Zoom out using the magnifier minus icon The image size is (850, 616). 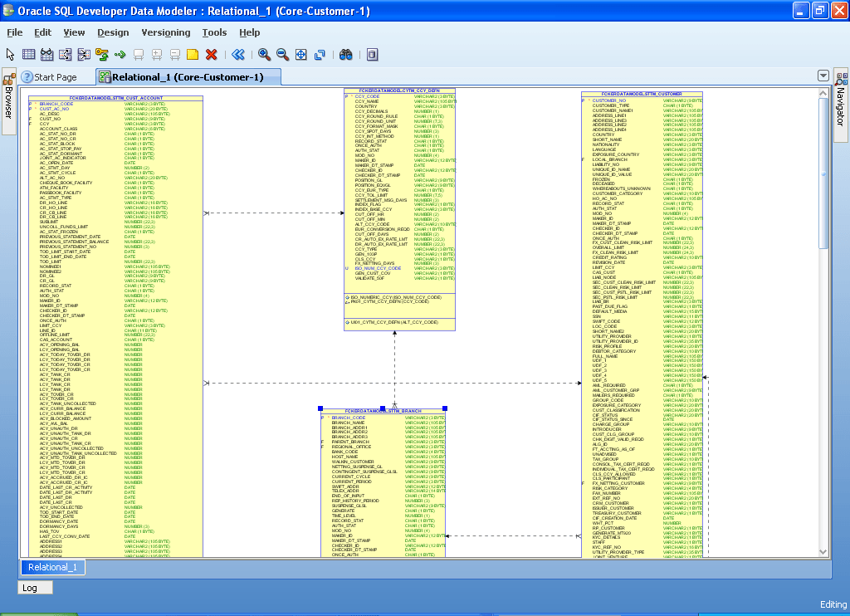[x=283, y=54]
